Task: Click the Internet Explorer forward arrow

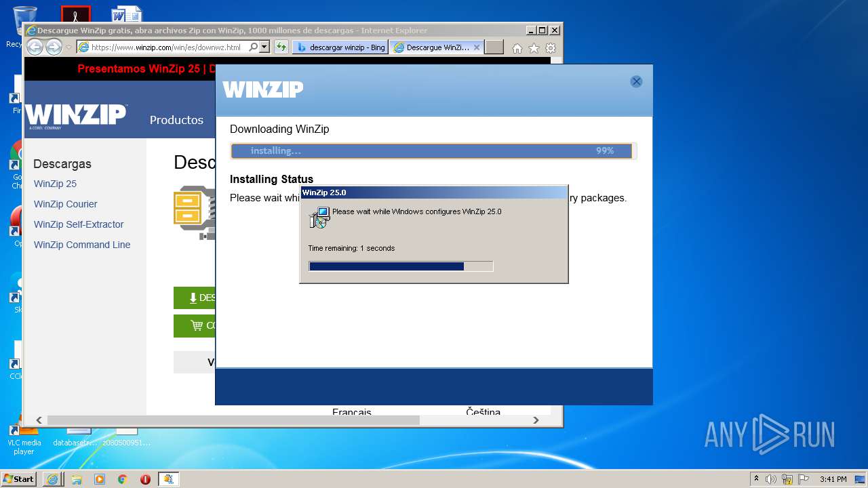Action: tap(54, 47)
